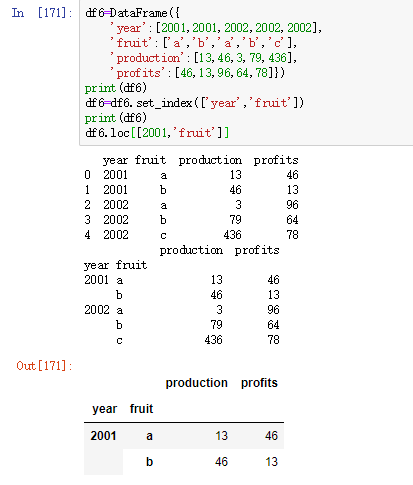Click row index 3 in printed dataframe
The image size is (413, 485).
[87, 220]
